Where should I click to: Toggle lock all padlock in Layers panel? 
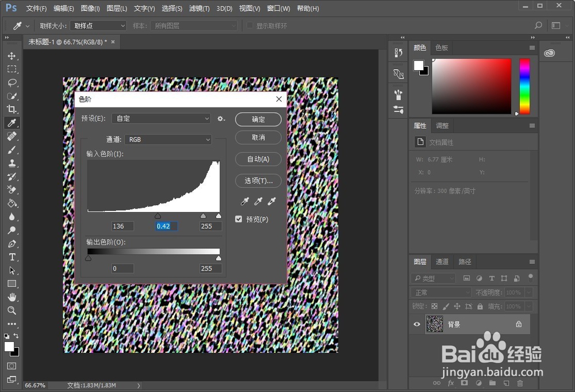pyautogui.click(x=480, y=306)
